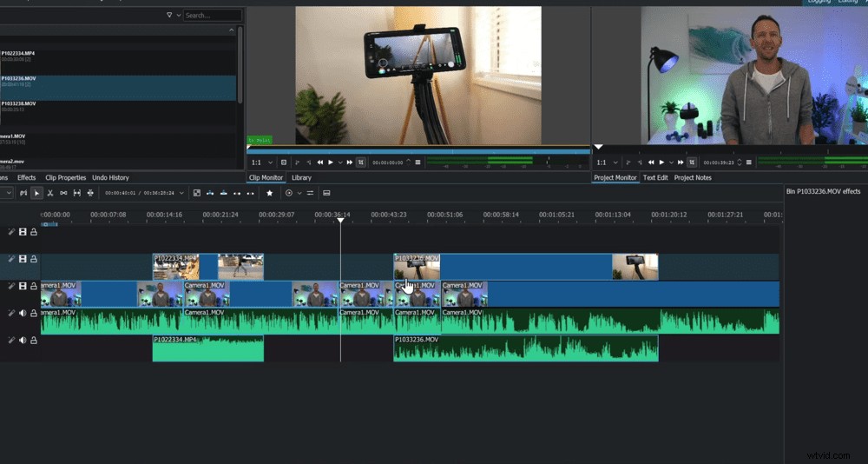Rewind in the Project Monitor
The width and height of the screenshot is (868, 464).
(651, 162)
